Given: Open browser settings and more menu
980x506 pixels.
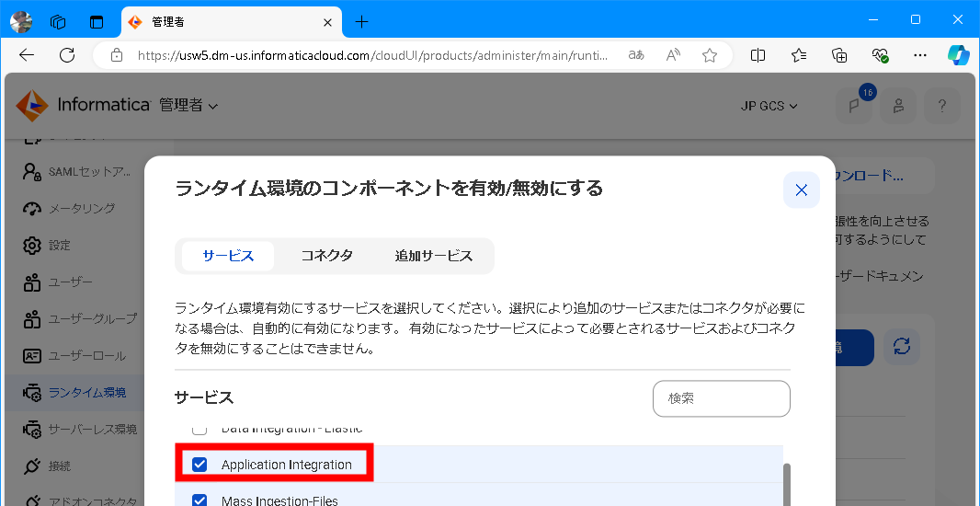Looking at the screenshot, I should click(x=920, y=56).
